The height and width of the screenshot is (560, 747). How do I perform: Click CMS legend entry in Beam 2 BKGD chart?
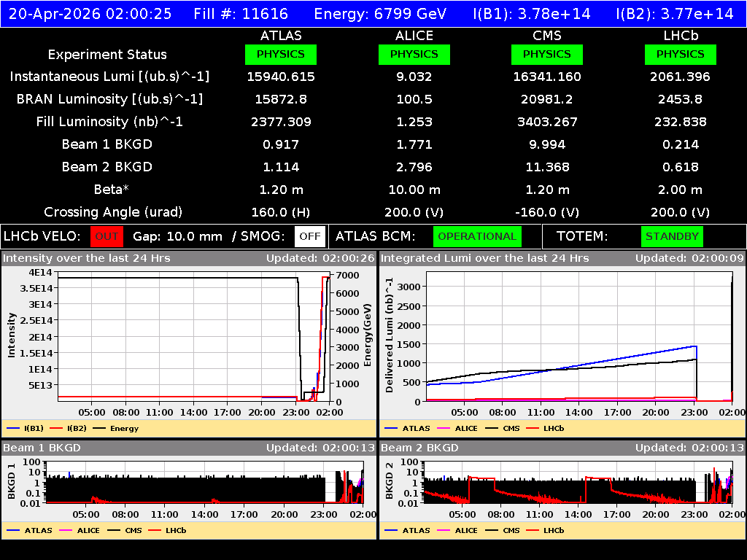point(503,530)
